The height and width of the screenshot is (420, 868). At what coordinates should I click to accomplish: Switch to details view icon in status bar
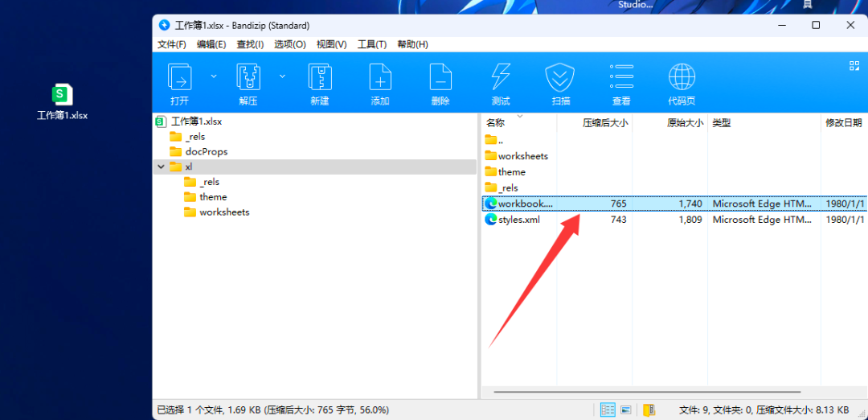[608, 410]
